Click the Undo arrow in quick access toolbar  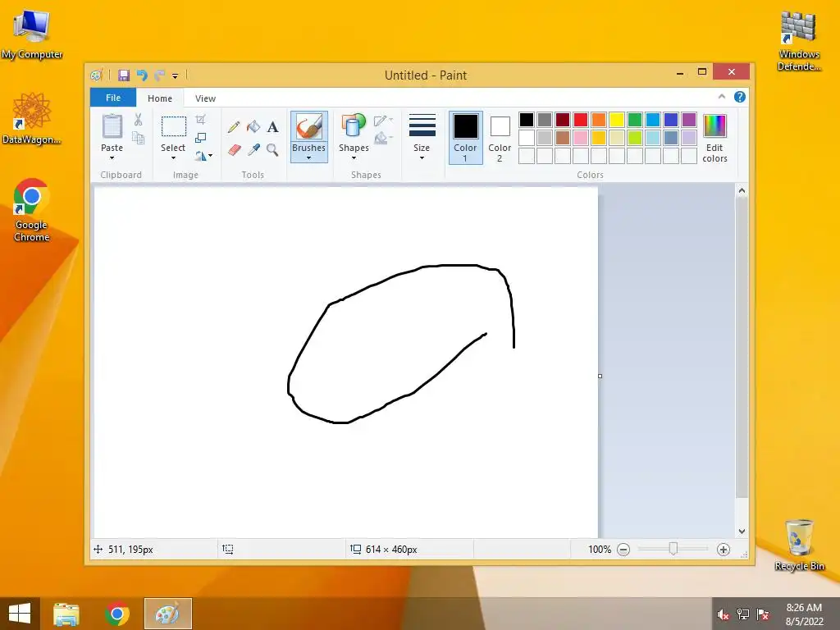142,75
